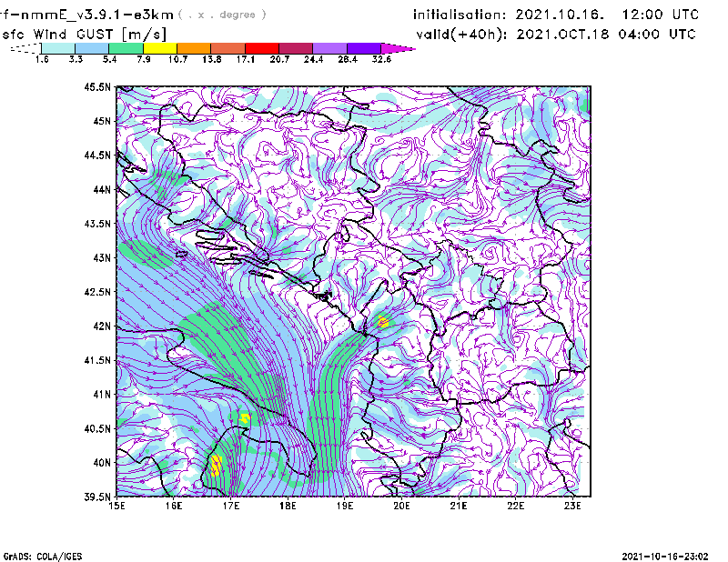Screen dimensions: 728x562
Task: Click the violet 28.4–32.6 legend swatch
Action: click(363, 48)
